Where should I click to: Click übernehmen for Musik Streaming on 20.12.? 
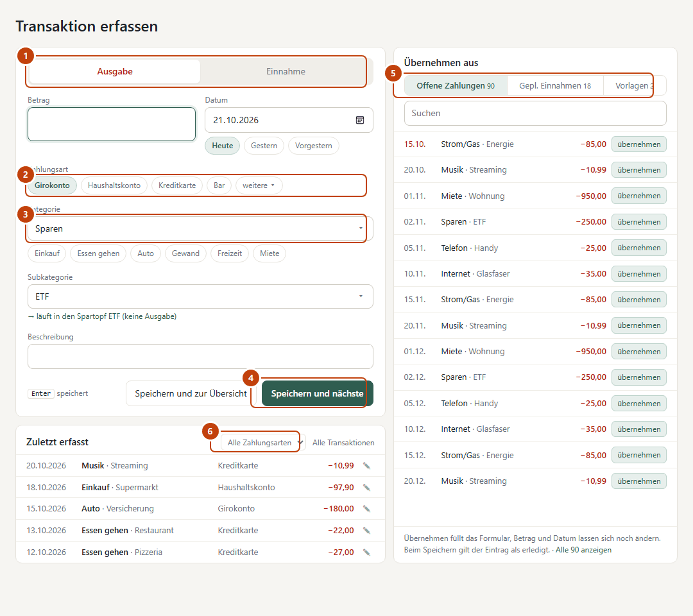638,481
